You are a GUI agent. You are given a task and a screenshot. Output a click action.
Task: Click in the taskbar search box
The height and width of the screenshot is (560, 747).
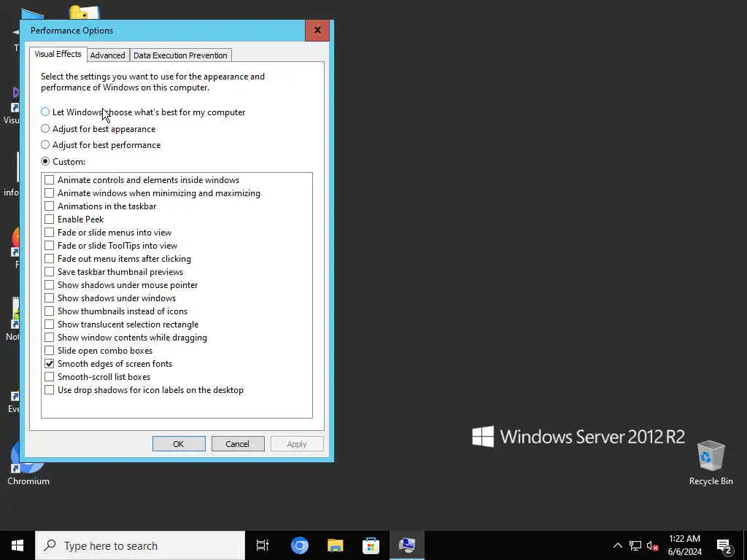[x=140, y=545]
